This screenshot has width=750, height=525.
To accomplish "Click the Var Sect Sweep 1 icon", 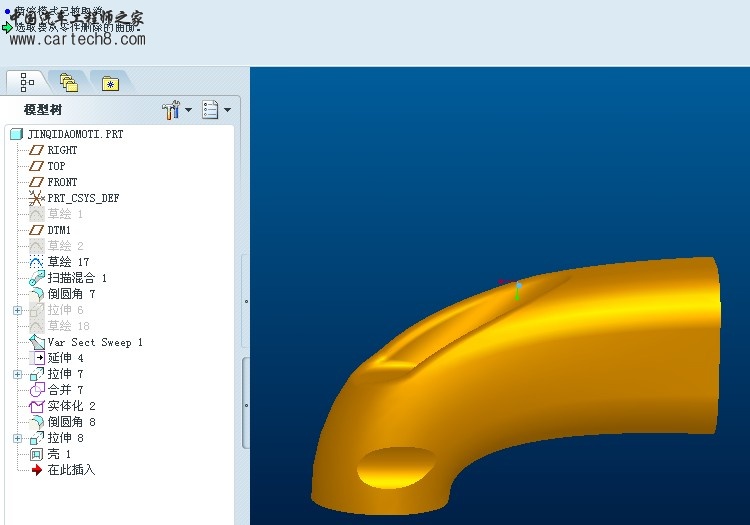I will coord(37,342).
